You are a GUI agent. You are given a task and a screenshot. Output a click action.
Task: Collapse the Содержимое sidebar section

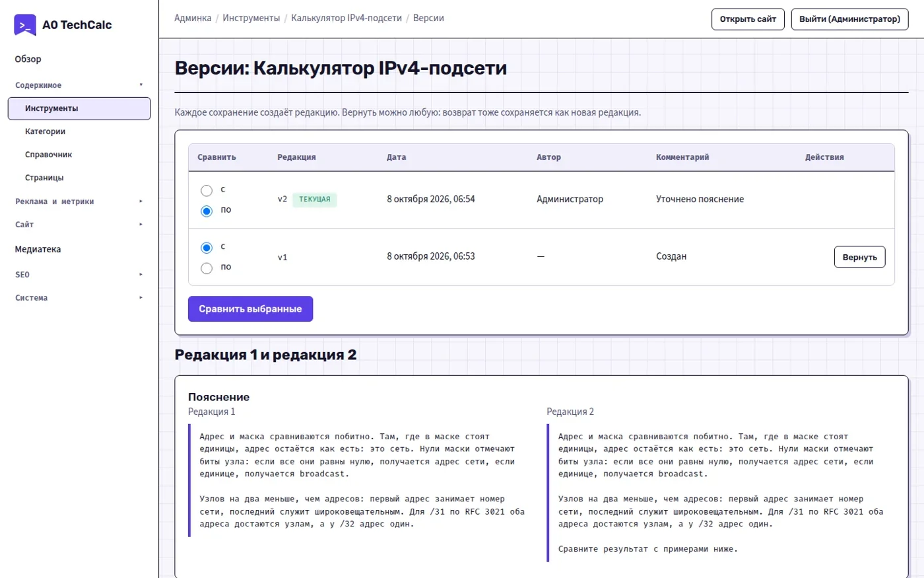(79, 85)
